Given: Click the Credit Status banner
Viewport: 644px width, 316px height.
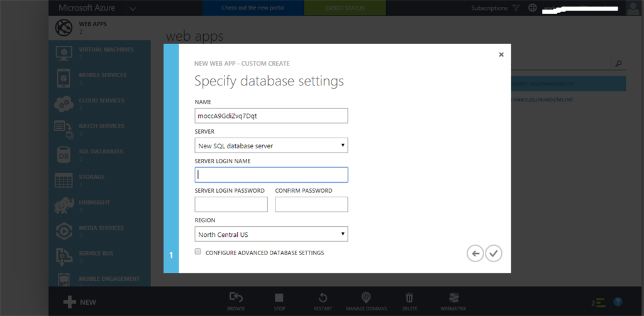Looking at the screenshot, I should coord(345,8).
